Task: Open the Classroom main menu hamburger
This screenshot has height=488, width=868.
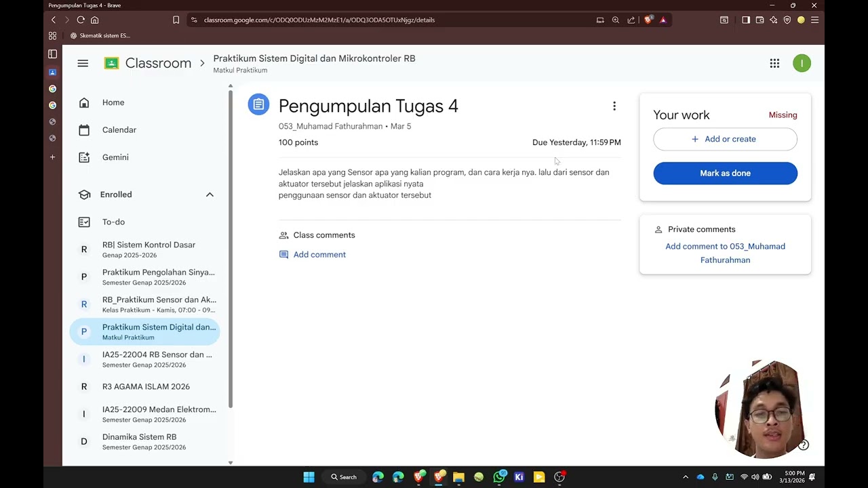Action: coord(83,63)
